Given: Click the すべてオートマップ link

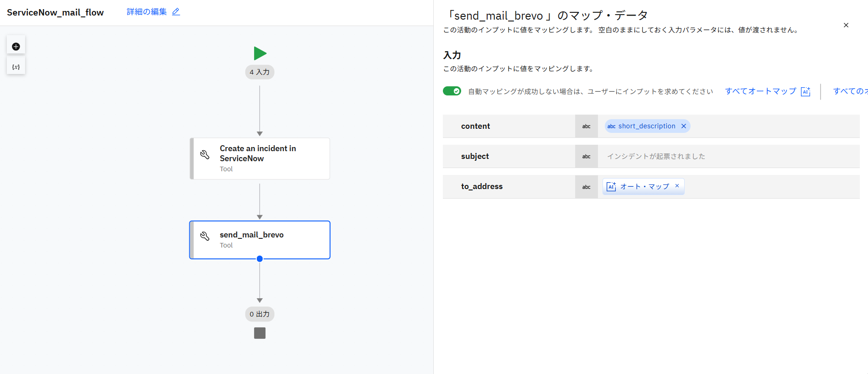Looking at the screenshot, I should coord(760,91).
